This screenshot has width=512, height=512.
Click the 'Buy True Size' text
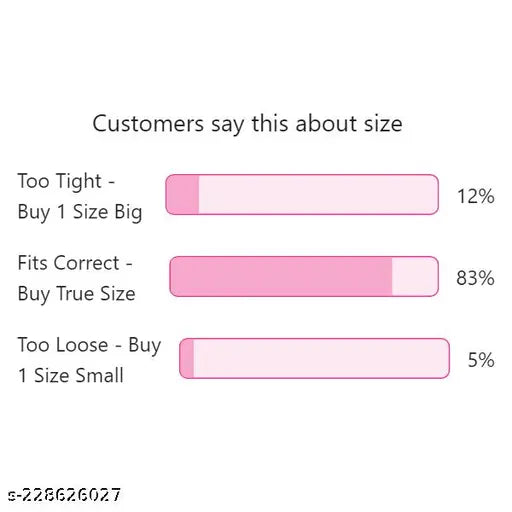tap(77, 294)
